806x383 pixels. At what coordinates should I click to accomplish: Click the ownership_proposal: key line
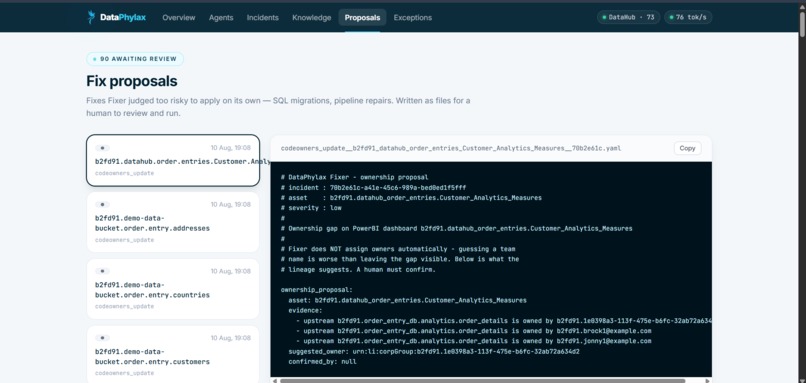click(x=317, y=290)
